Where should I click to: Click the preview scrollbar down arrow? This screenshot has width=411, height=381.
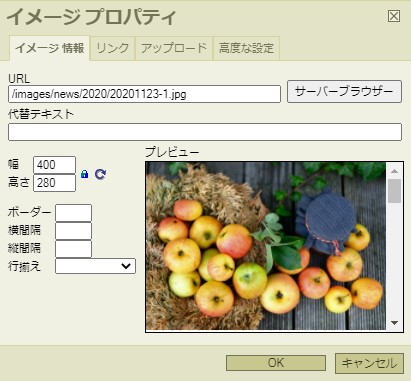tap(395, 323)
